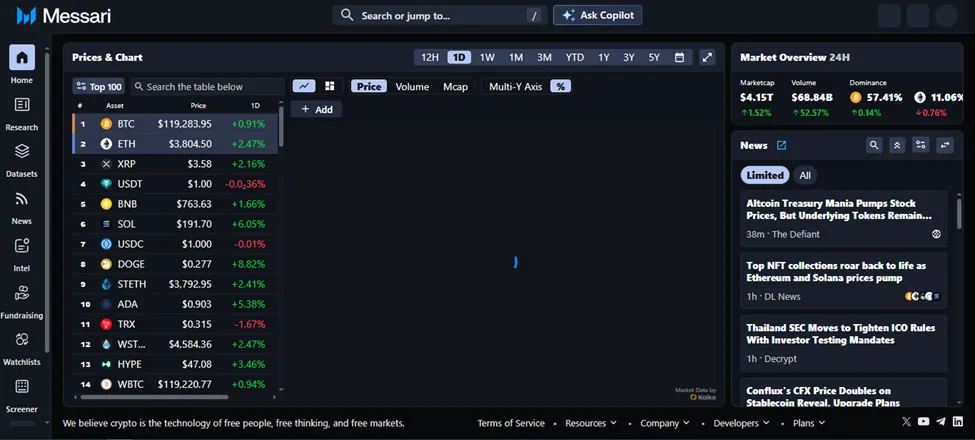975x440 pixels.
Task: Open Research in the sidebar
Action: [x=22, y=104]
